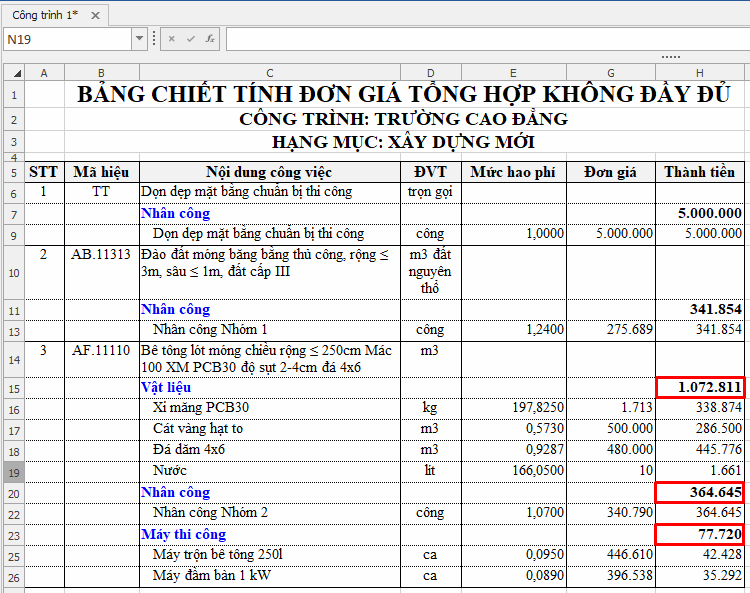Screen dimensions: 750x593
Task: Select the Nước cell in row 19
Action: tap(270, 472)
